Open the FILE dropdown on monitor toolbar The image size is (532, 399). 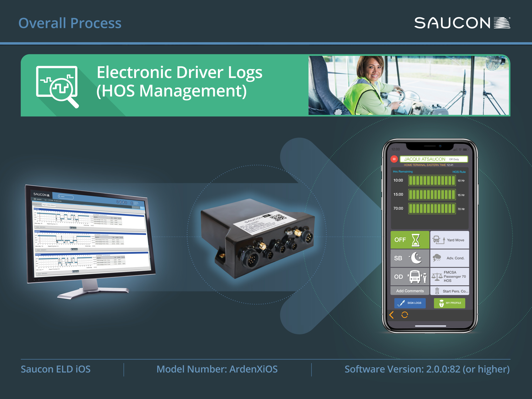46,200
